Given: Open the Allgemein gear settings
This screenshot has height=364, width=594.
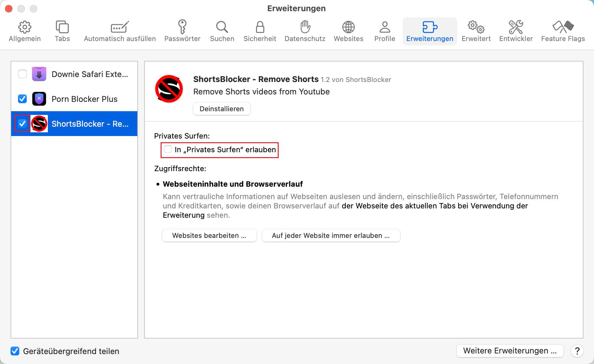Looking at the screenshot, I should pos(25,31).
